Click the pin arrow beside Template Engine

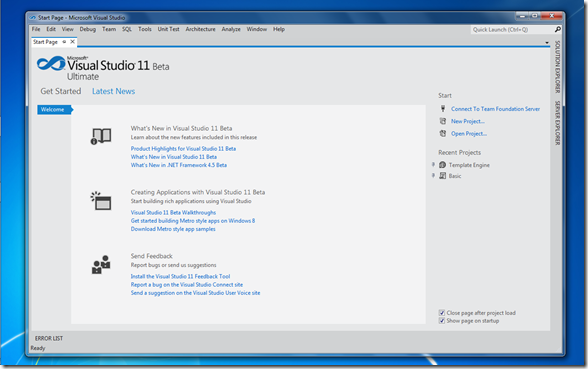click(434, 165)
